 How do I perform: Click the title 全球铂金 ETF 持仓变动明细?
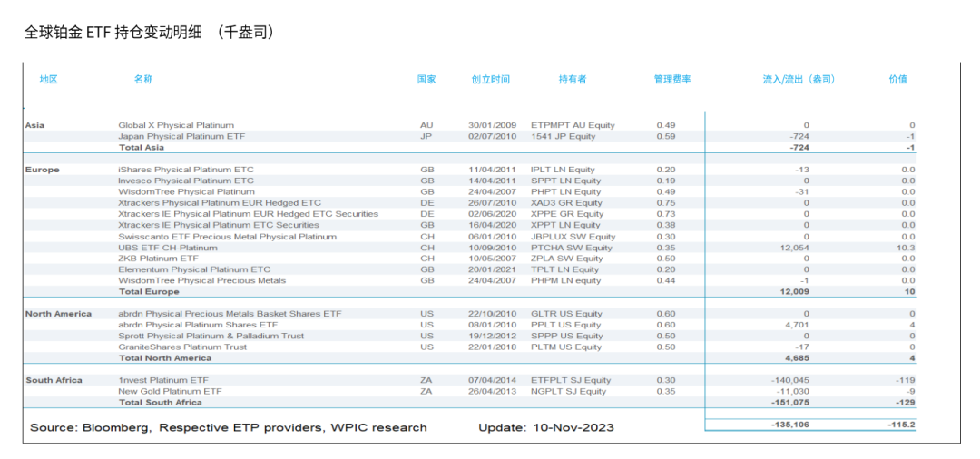[x=113, y=33]
